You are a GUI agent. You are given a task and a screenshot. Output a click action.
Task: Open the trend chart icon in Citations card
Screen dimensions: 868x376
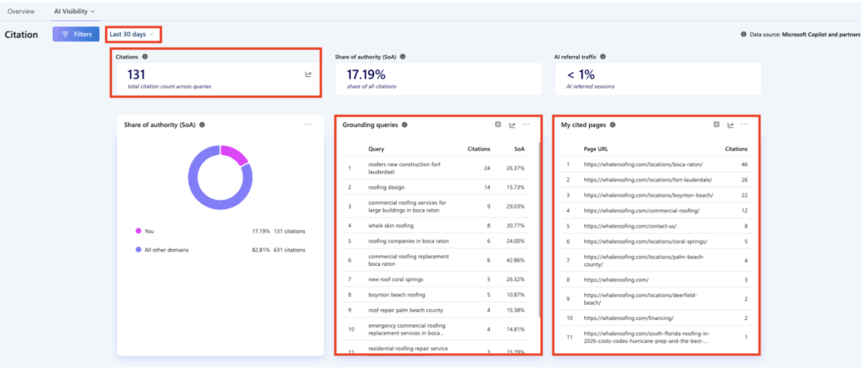[x=309, y=74]
